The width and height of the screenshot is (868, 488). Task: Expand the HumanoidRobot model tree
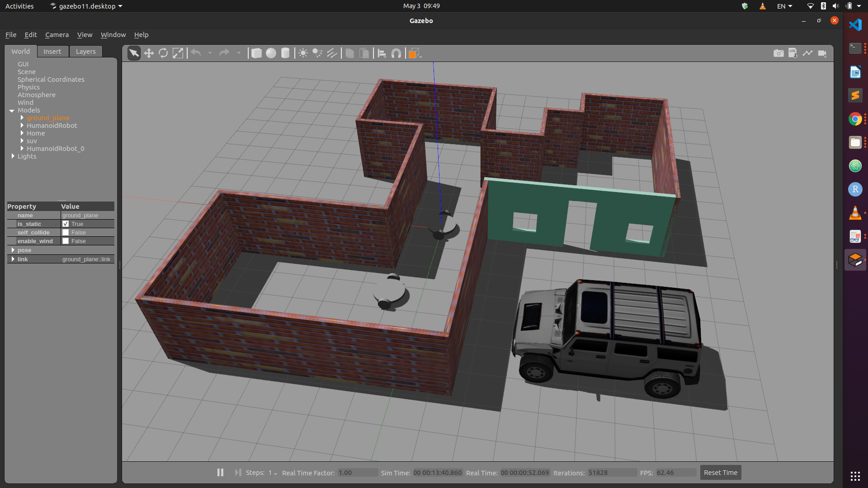point(22,126)
